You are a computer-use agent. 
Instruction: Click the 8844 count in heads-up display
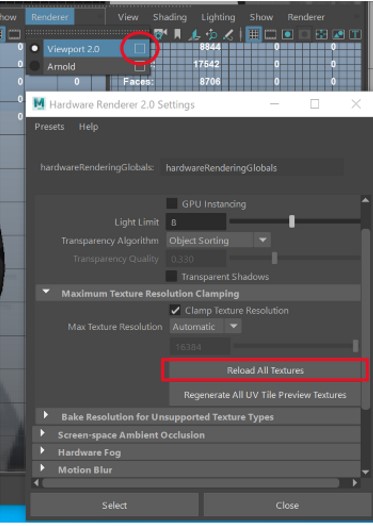click(x=210, y=47)
